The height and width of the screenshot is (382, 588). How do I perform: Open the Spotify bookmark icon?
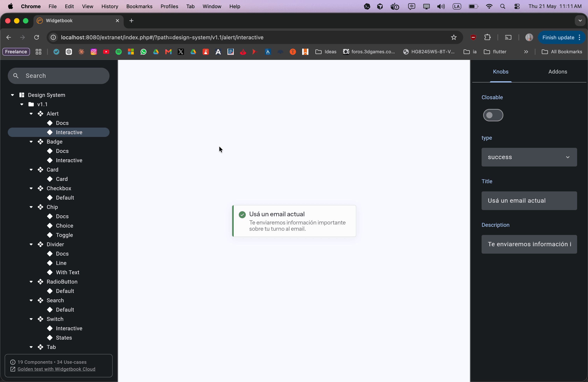click(119, 52)
